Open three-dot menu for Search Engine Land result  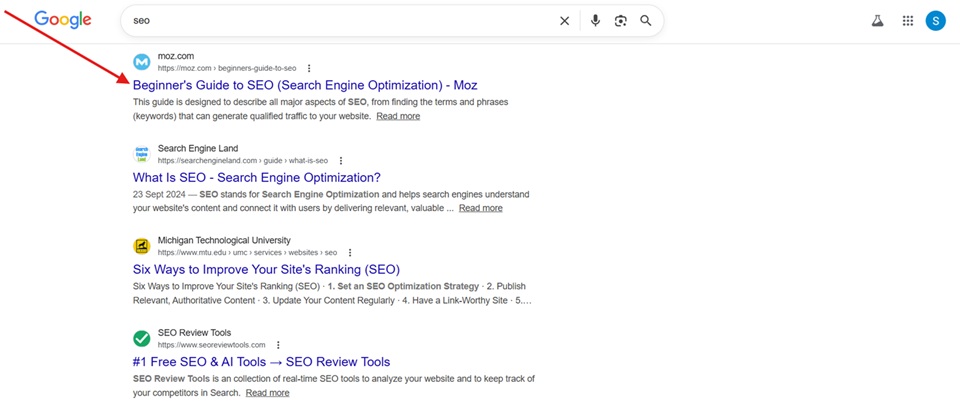click(x=341, y=161)
